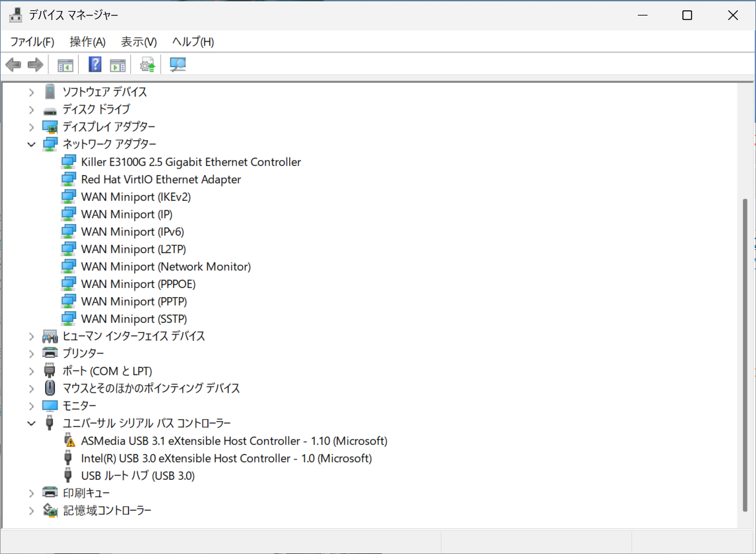756x554 pixels.
Task: Select WAN Miniport (PPPOE)
Action: 138,283
